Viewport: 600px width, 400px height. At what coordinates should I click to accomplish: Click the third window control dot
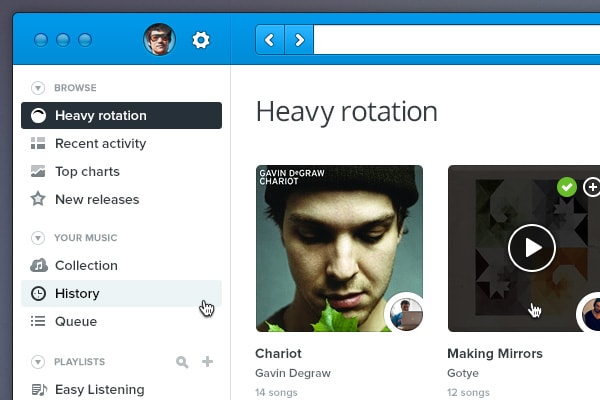85,40
